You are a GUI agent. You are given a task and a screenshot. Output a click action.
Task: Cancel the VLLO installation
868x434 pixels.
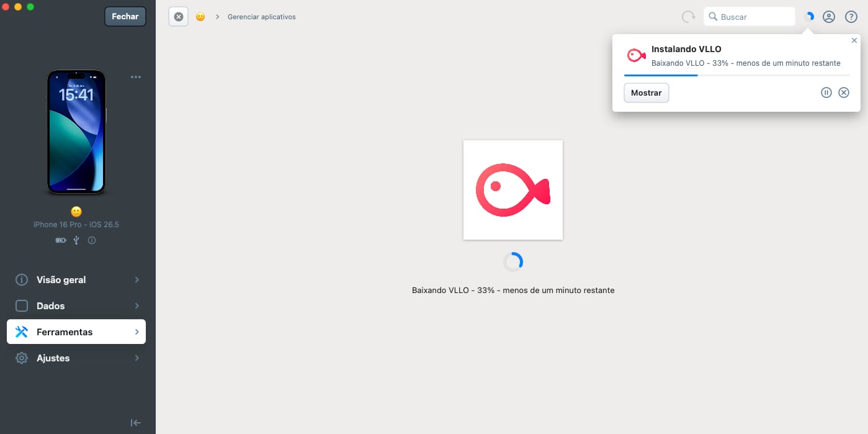pos(844,93)
